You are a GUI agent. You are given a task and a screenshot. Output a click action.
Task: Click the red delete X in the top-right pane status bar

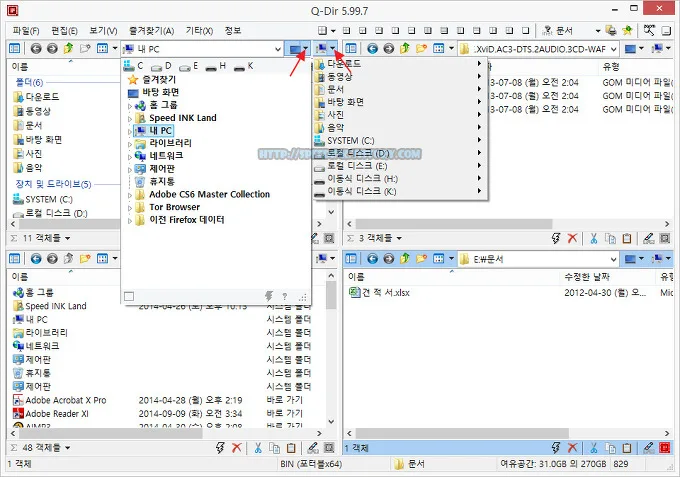572,238
